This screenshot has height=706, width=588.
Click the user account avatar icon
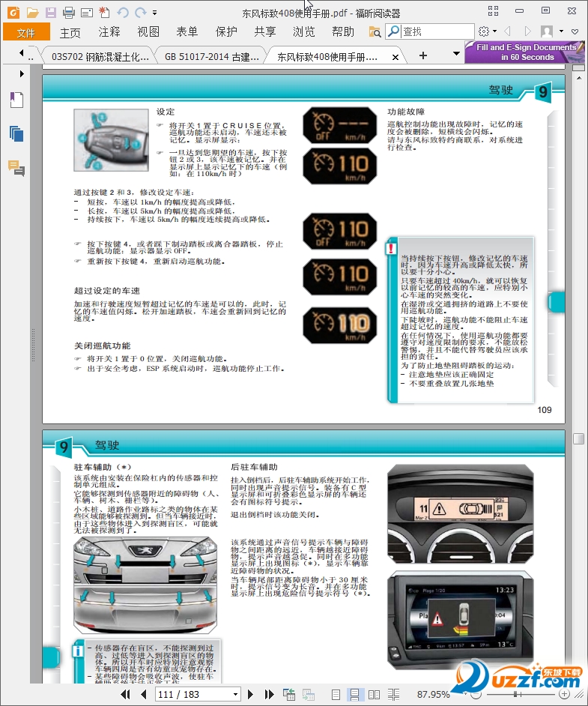click(547, 31)
